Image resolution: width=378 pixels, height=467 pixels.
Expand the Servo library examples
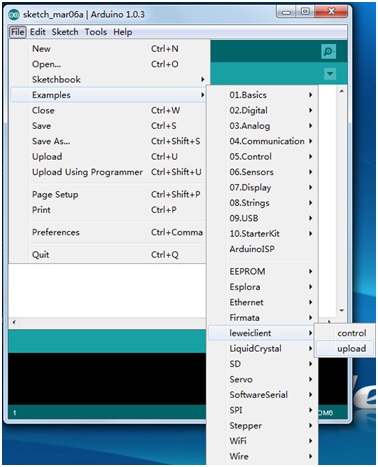pos(262,379)
